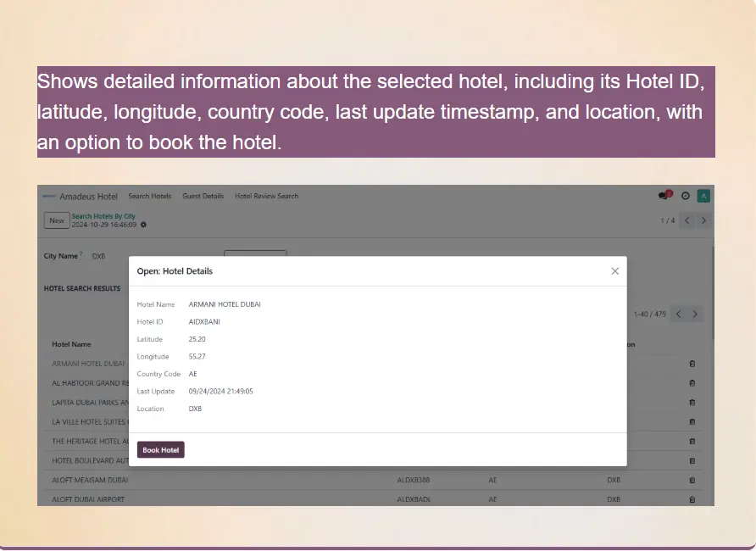This screenshot has width=756, height=551.
Task: Delete the ARMANI HOTEL DUBAI row
Action: click(x=692, y=364)
